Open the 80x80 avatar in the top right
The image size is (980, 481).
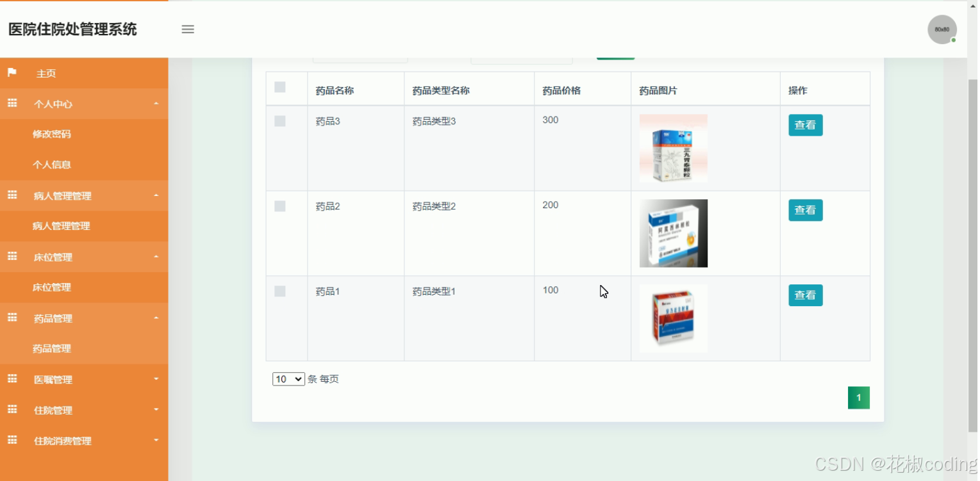pos(941,29)
